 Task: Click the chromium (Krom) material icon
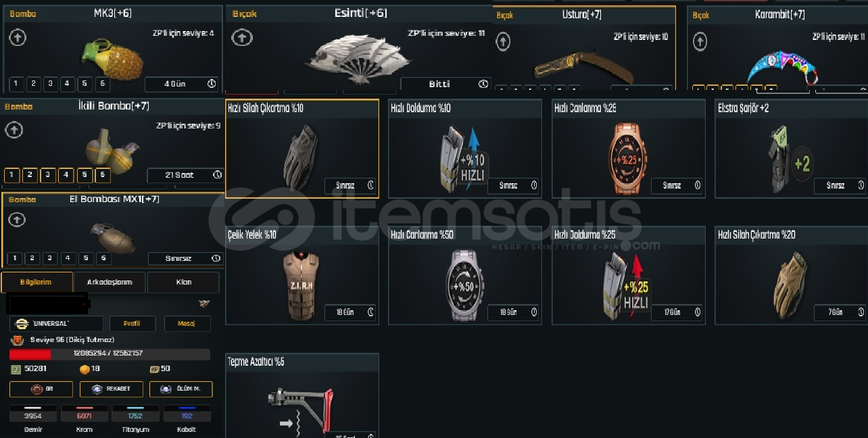[x=85, y=413]
